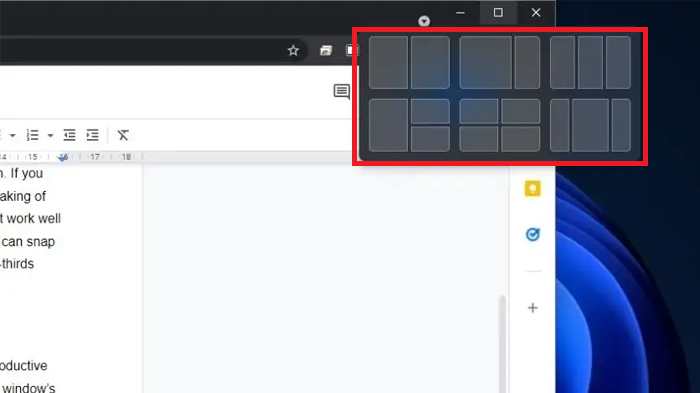Snap window to left column of three-equal-columns layout
This screenshot has height=393, width=700.
tap(562, 63)
